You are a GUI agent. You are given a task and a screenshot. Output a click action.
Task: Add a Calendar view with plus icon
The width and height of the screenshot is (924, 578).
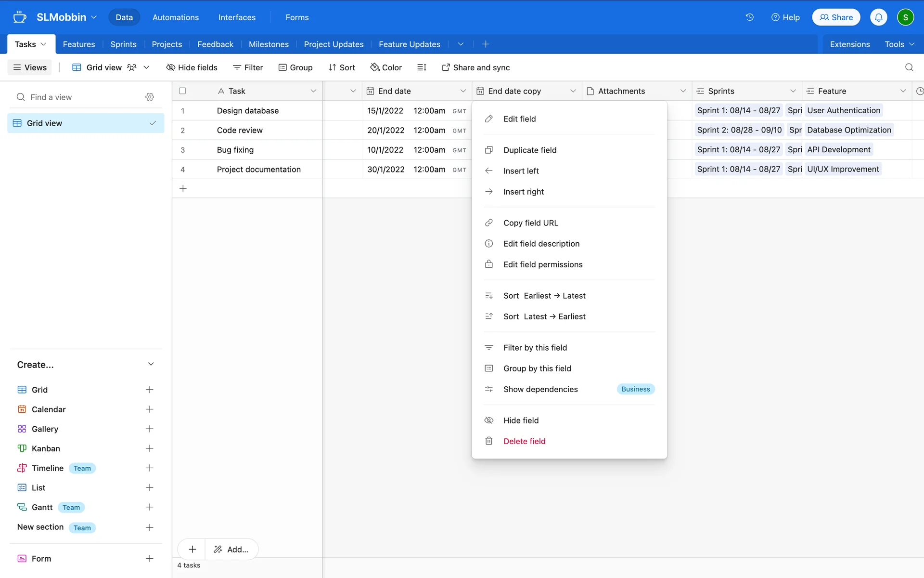tap(150, 409)
